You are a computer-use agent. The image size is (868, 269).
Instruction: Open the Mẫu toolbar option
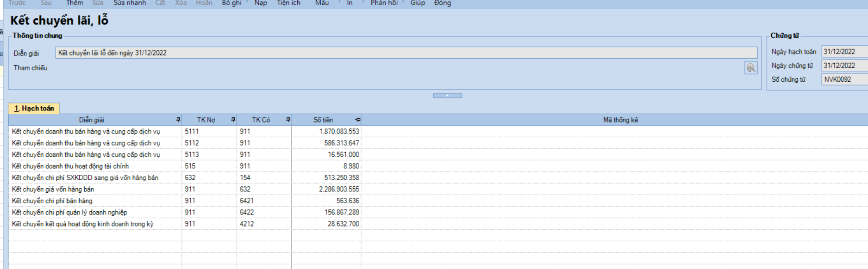coord(322,3)
